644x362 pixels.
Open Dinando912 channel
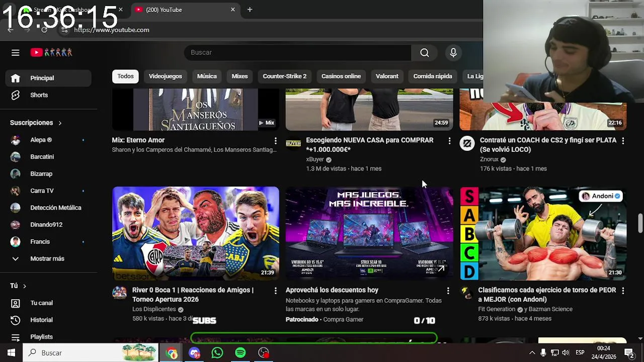click(x=48, y=225)
